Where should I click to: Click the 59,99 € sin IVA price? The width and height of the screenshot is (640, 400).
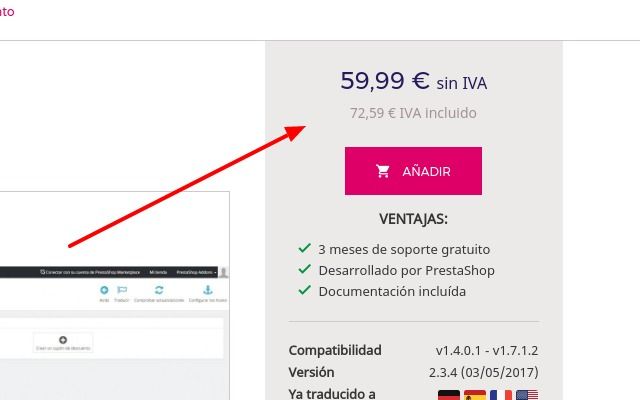pyautogui.click(x=413, y=81)
